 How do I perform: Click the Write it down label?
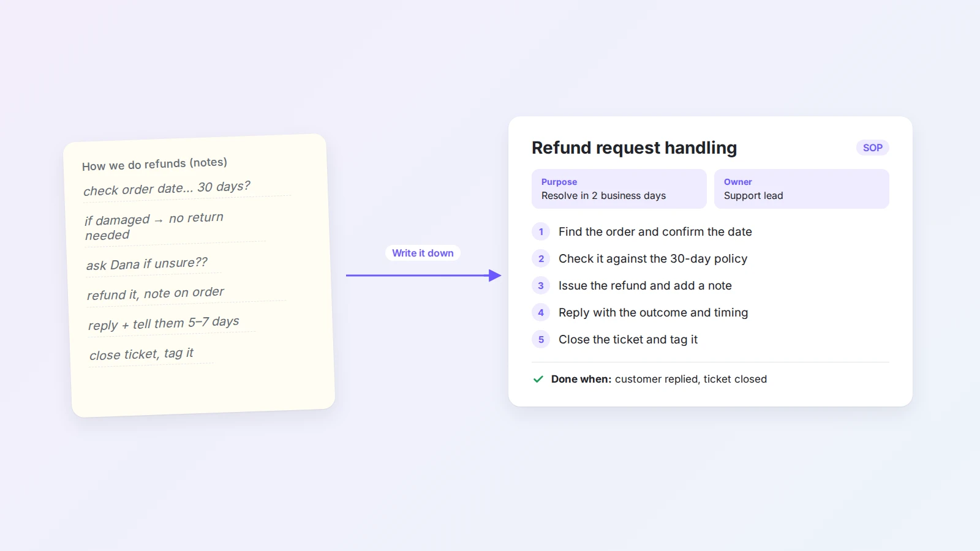[x=423, y=253]
